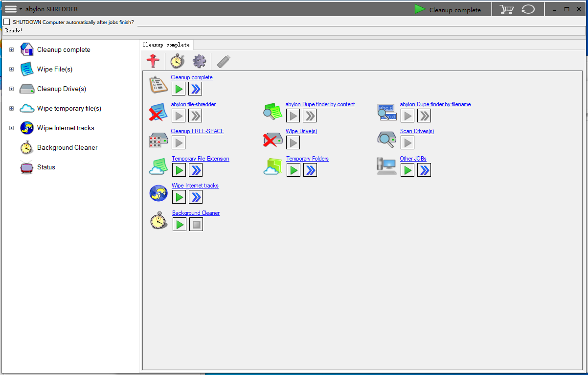Stop Background Cleaner with the square stop button
588x375 pixels.
tap(196, 224)
